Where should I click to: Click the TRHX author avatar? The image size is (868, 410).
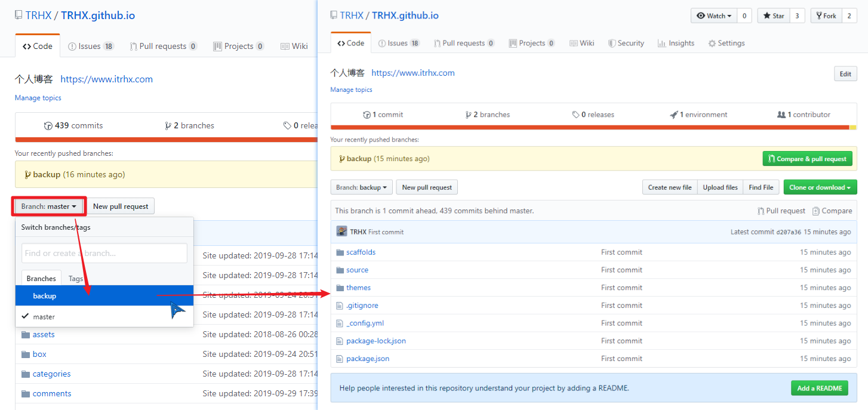[x=341, y=232]
